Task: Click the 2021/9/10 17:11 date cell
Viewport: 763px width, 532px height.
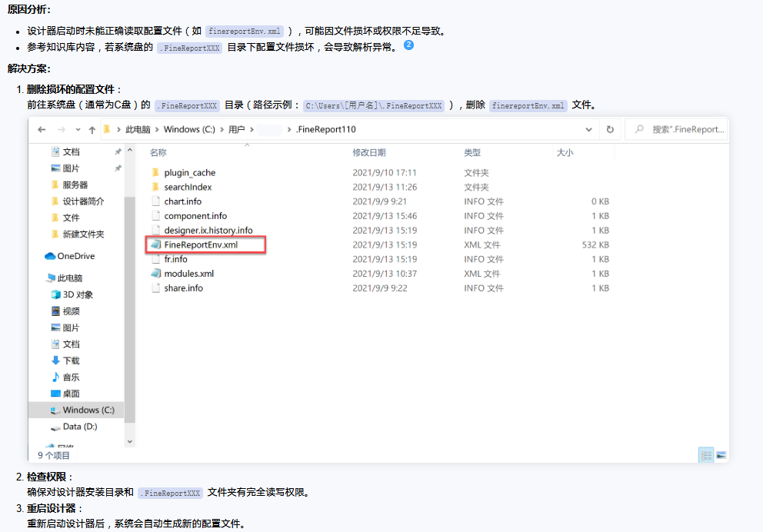Action: click(x=385, y=173)
